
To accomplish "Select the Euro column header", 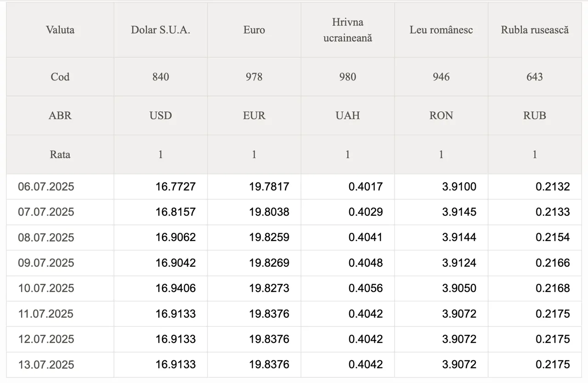I will pos(254,30).
